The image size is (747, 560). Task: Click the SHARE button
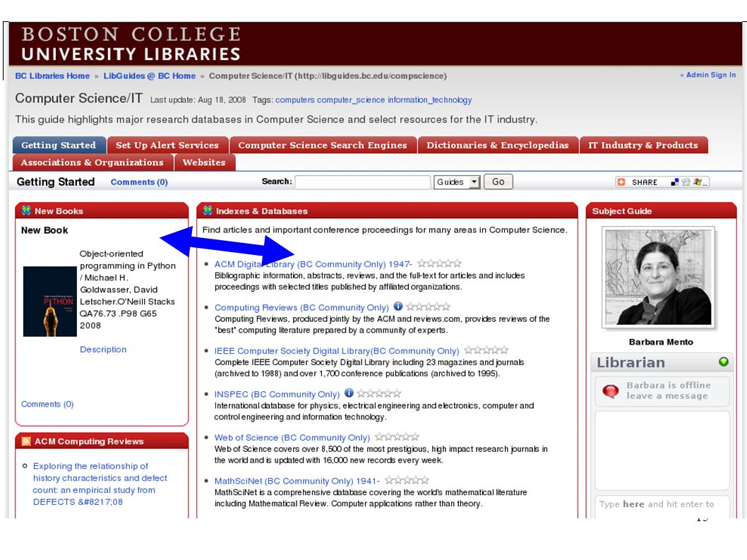663,182
